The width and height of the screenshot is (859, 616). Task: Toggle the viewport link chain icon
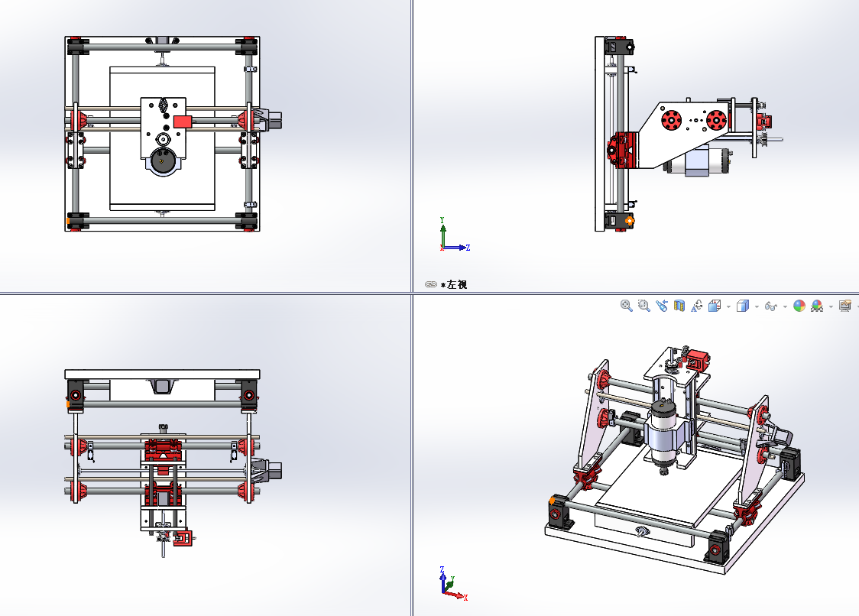pos(429,284)
